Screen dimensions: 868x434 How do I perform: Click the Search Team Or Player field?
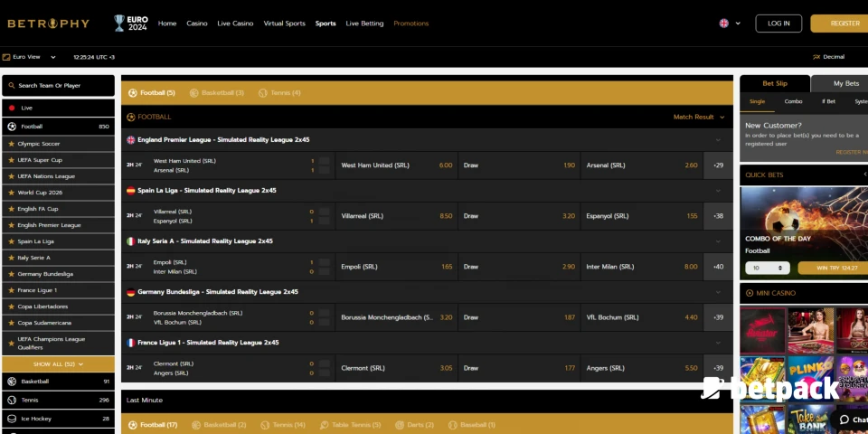coord(58,85)
